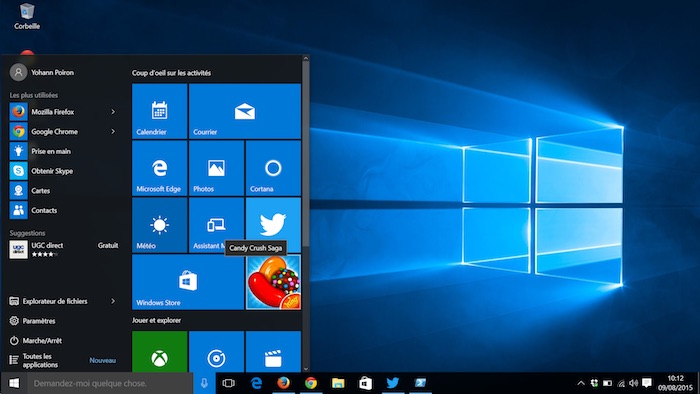Expand the Google Chrome jump list arrow
Screen dimensions: 700x394
coord(113,132)
